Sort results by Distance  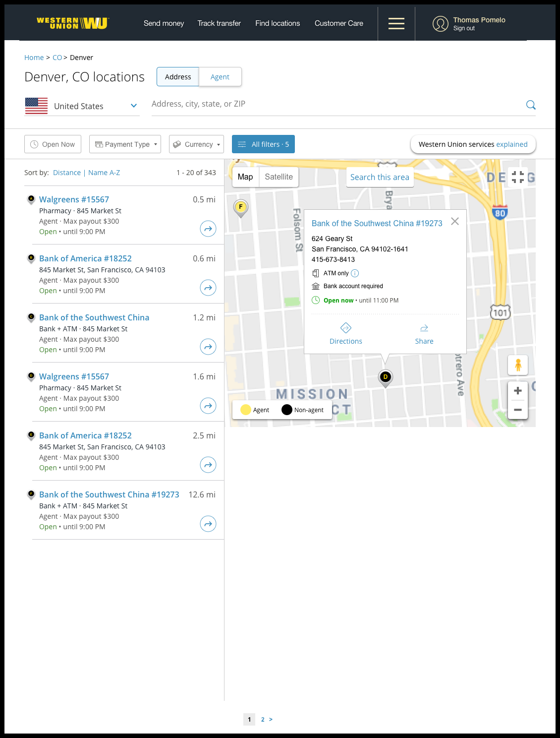(x=67, y=173)
